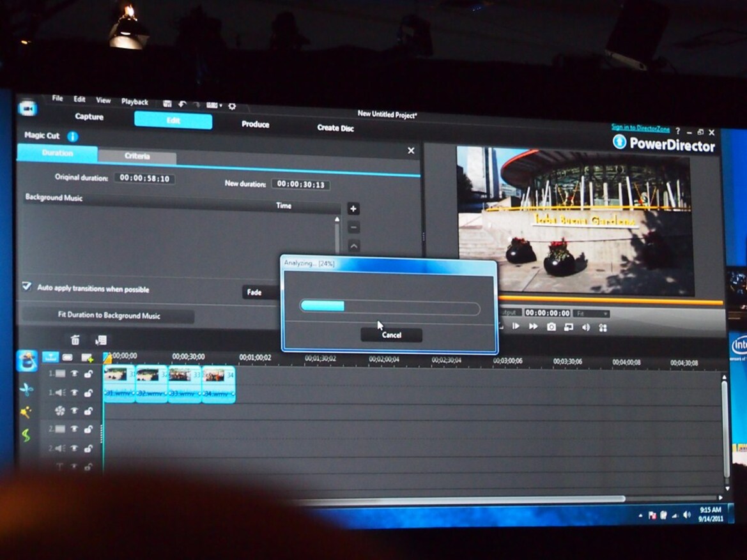Screen dimensions: 747x560
Task: Select the green Magic Style icon
Action: pos(26,434)
